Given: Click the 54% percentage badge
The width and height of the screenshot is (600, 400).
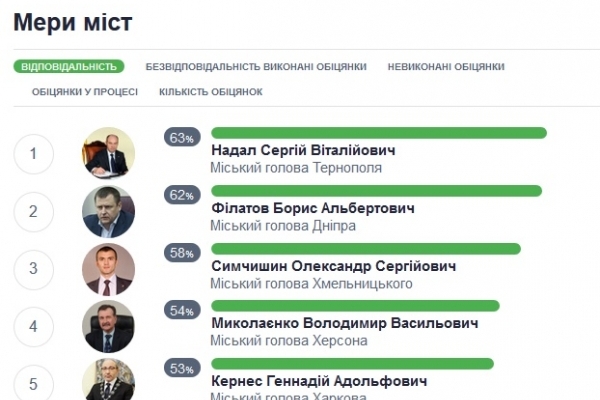Looking at the screenshot, I should click(182, 311).
